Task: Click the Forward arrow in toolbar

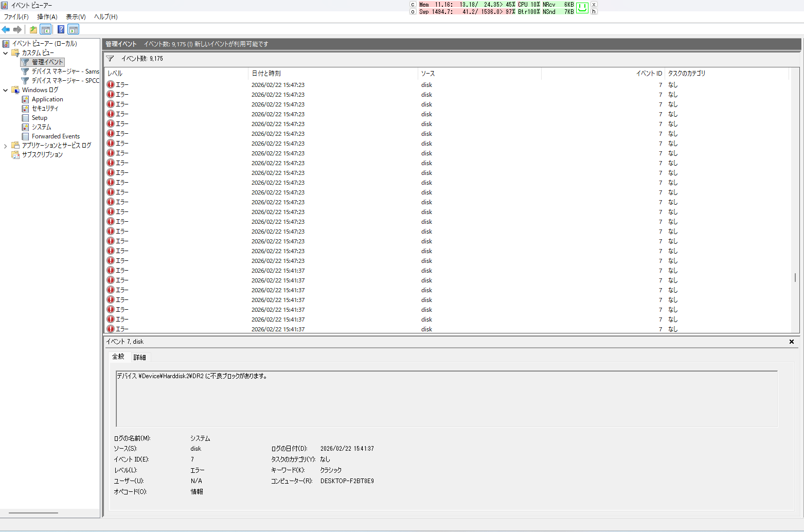Action: tap(17, 29)
